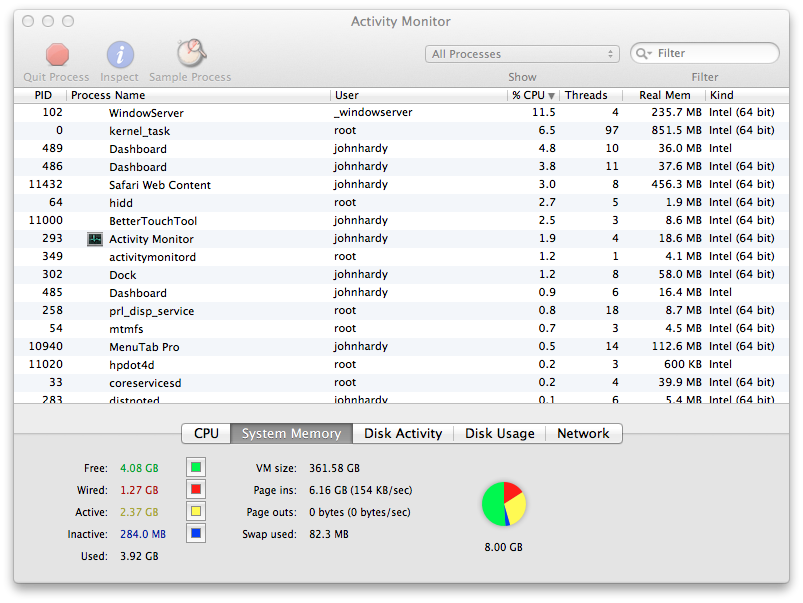This screenshot has height=603, width=803.
Task: Sort by Real Mem column header
Action: 664,95
